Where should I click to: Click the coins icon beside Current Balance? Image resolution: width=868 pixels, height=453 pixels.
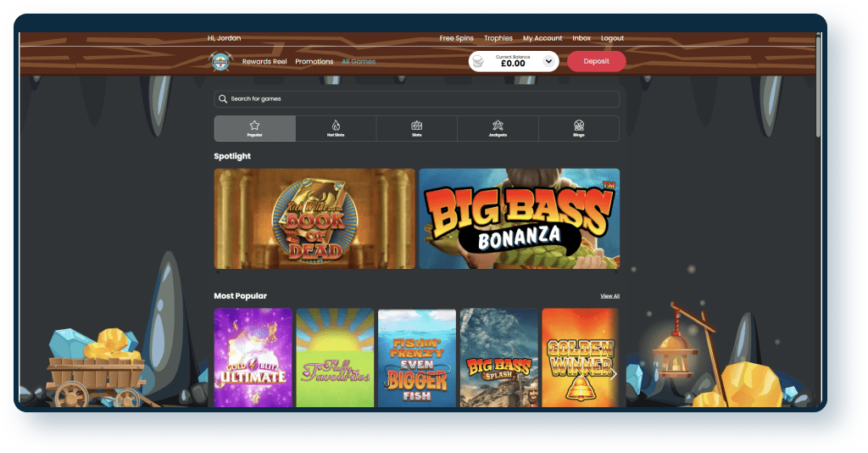tap(479, 61)
